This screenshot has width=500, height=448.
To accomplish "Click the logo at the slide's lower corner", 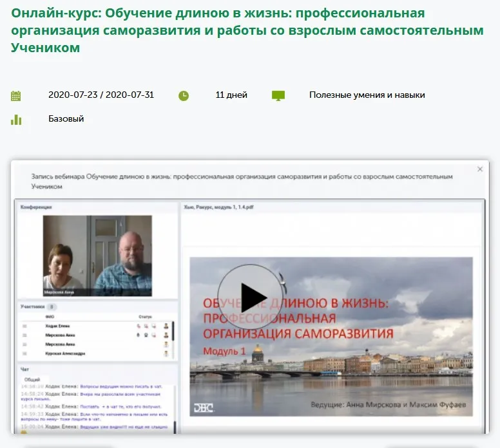I will click(204, 407).
